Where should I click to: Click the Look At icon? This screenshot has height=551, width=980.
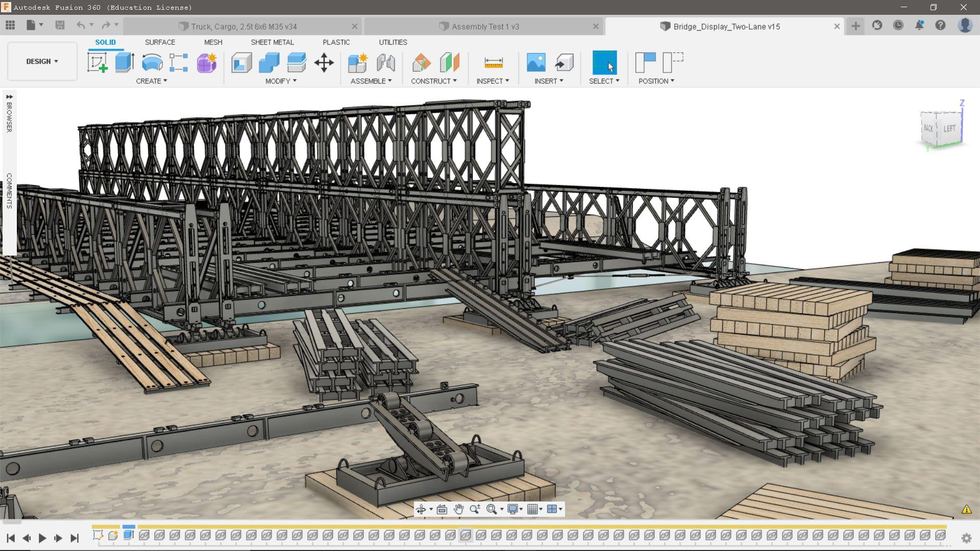click(442, 509)
